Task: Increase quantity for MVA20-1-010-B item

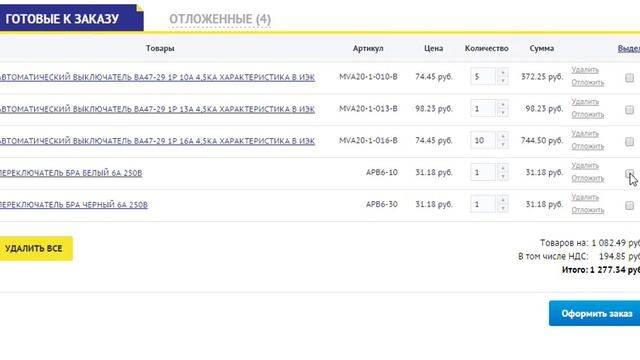Action: pos(503,72)
